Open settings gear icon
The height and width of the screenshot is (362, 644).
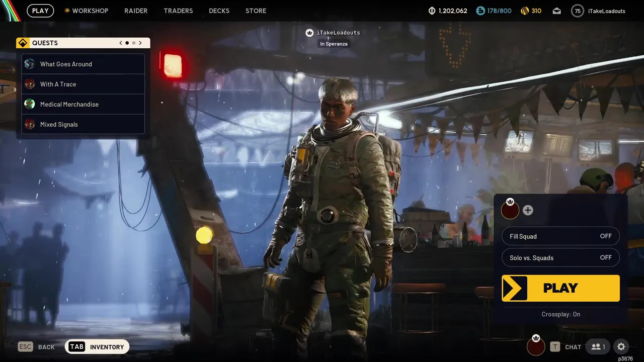tap(621, 346)
